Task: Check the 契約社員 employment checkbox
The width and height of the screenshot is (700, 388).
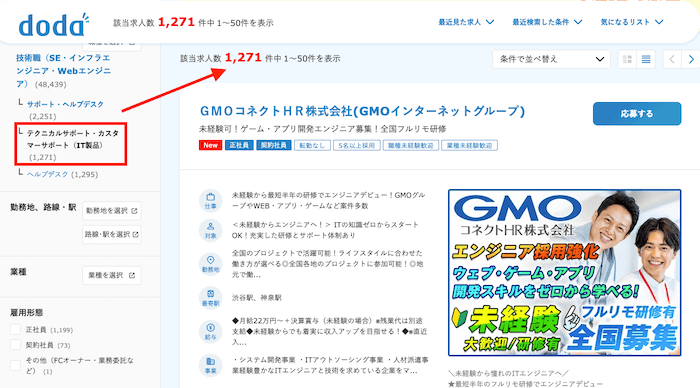Action: [16, 345]
